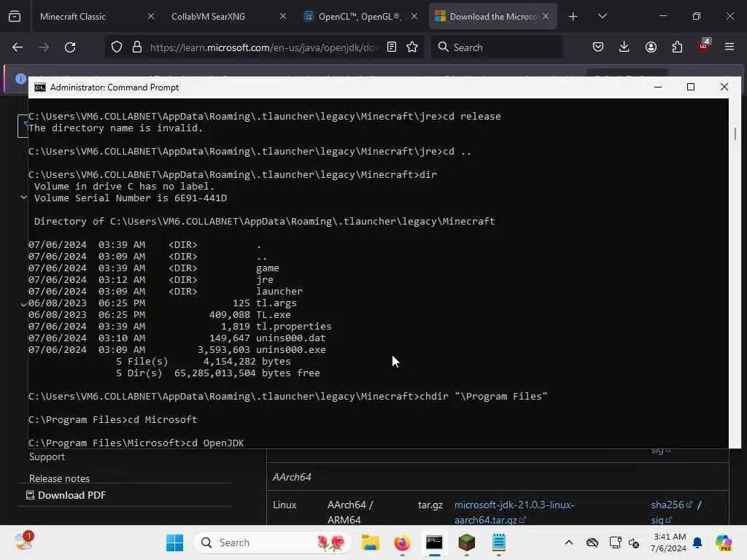Screen dimensions: 747x560
Task: Open Notepad taskbar icon
Action: [x=499, y=542]
